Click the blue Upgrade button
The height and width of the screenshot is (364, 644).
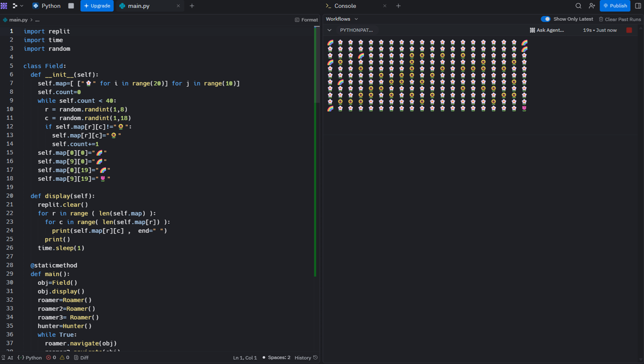click(x=97, y=6)
